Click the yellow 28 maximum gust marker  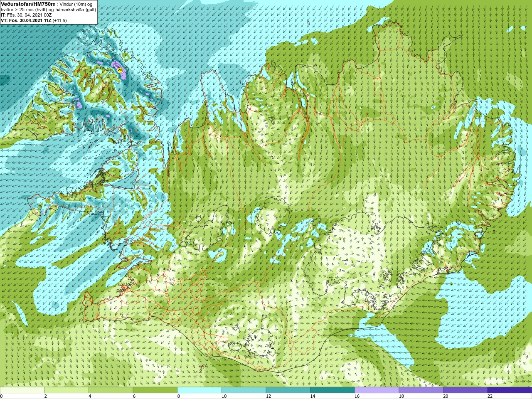(x=120, y=70)
